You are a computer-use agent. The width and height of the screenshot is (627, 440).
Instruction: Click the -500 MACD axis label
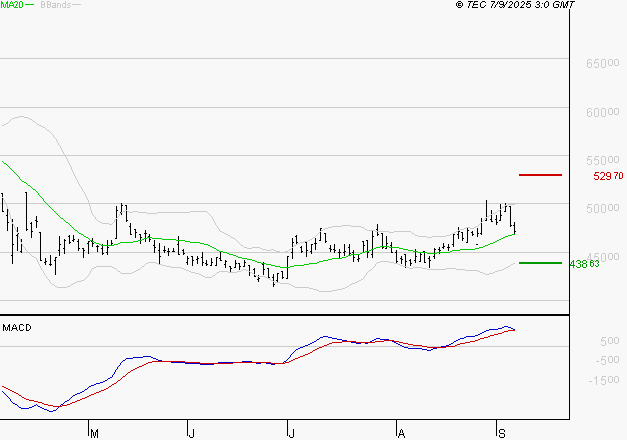[x=581, y=360]
